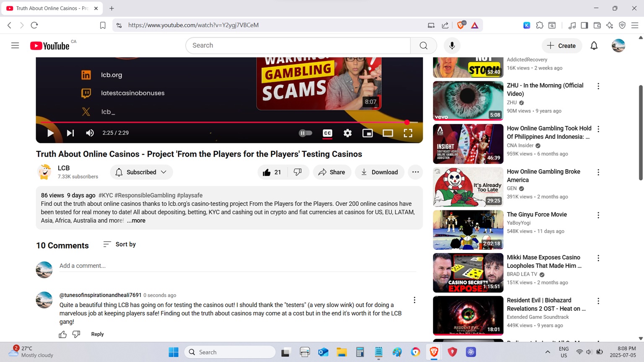Open File Explorer from the taskbar

pos(342,352)
